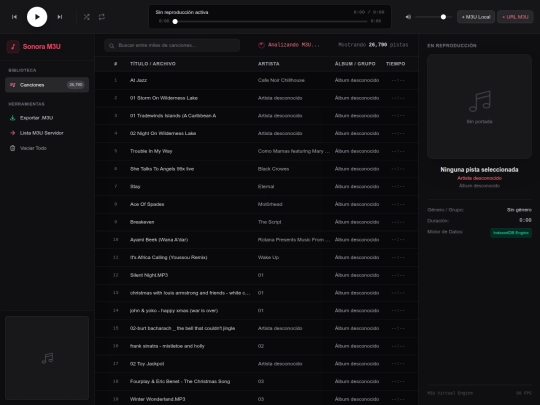540x405 pixels.
Task: Select Fourplay & Eric Benet Christmas Song
Action: point(257,381)
